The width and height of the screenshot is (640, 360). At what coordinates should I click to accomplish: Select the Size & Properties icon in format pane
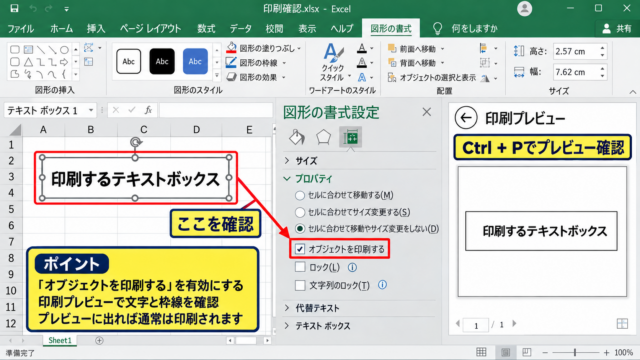[x=350, y=138]
